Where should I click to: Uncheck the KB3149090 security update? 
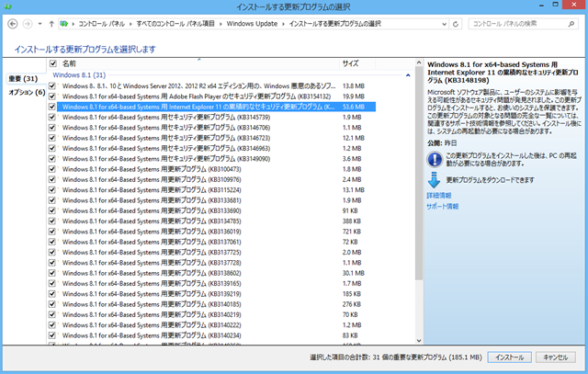coord(52,159)
